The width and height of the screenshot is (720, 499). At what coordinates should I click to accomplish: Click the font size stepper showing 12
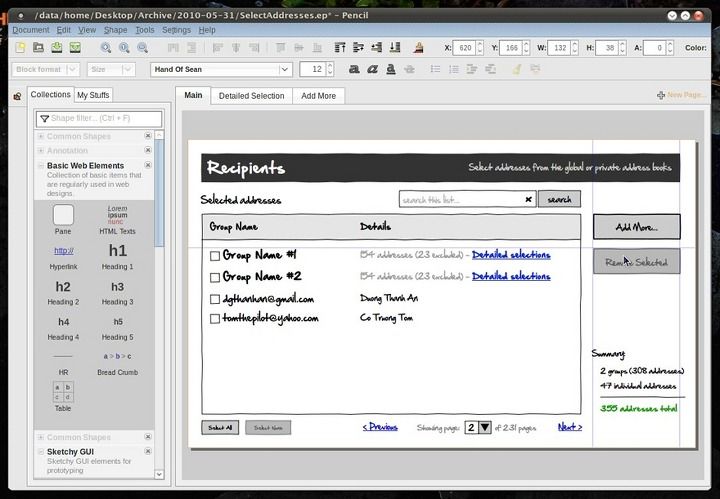click(x=330, y=69)
